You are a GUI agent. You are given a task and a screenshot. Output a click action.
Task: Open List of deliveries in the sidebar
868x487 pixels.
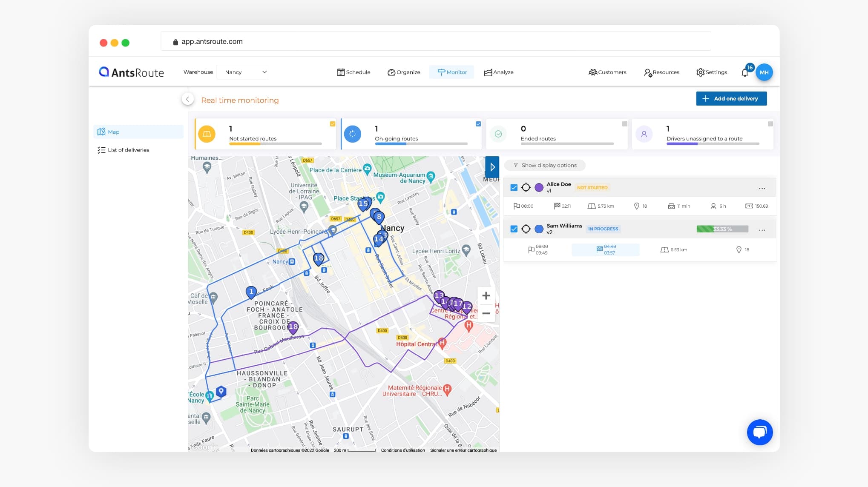(128, 150)
